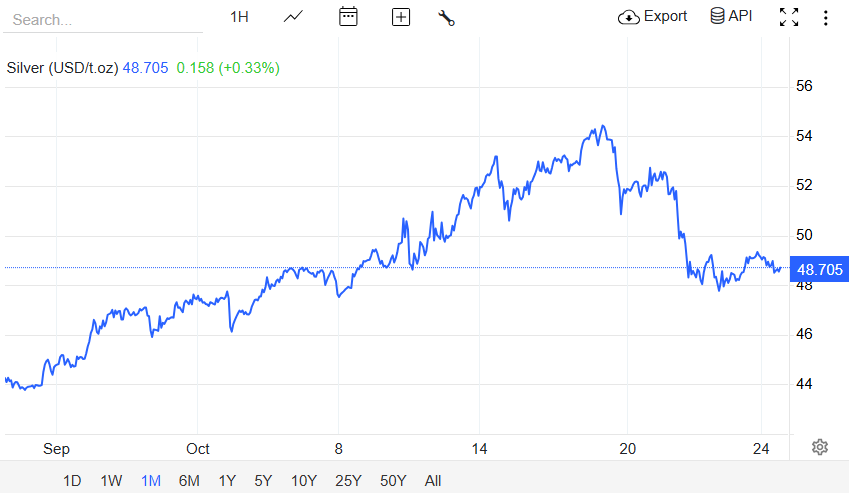Select the All time range
Image resolution: width=849 pixels, height=493 pixels.
pyautogui.click(x=433, y=481)
